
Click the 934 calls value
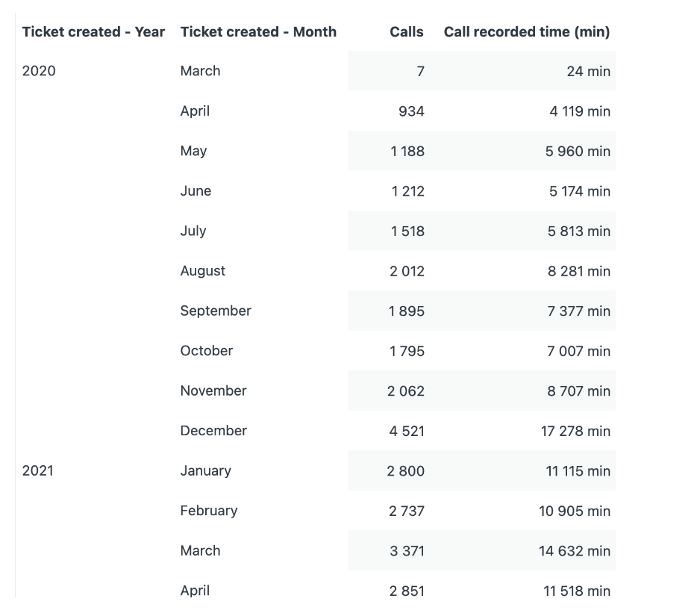[x=411, y=111]
